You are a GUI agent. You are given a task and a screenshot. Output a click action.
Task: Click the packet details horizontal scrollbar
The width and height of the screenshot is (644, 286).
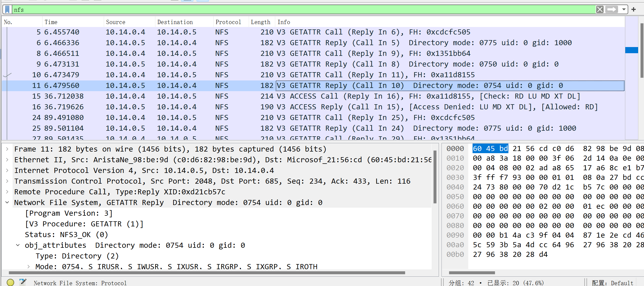(207, 273)
